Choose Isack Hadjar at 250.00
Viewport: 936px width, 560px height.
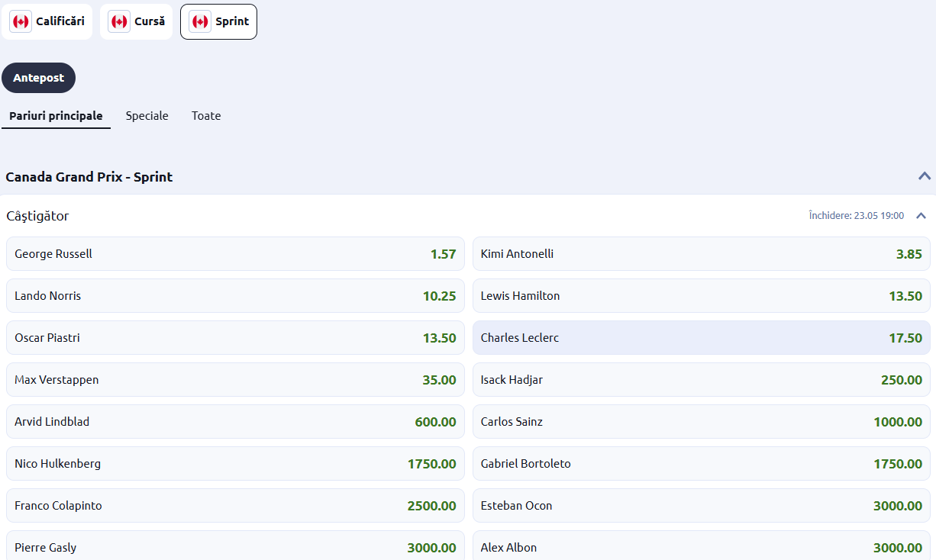[x=702, y=380]
